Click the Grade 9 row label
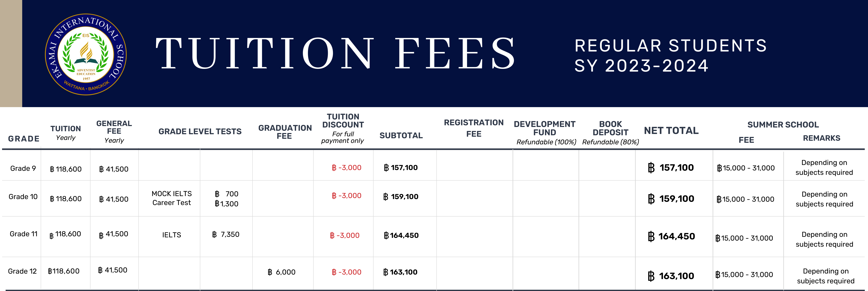The height and width of the screenshot is (291, 868). tap(23, 168)
